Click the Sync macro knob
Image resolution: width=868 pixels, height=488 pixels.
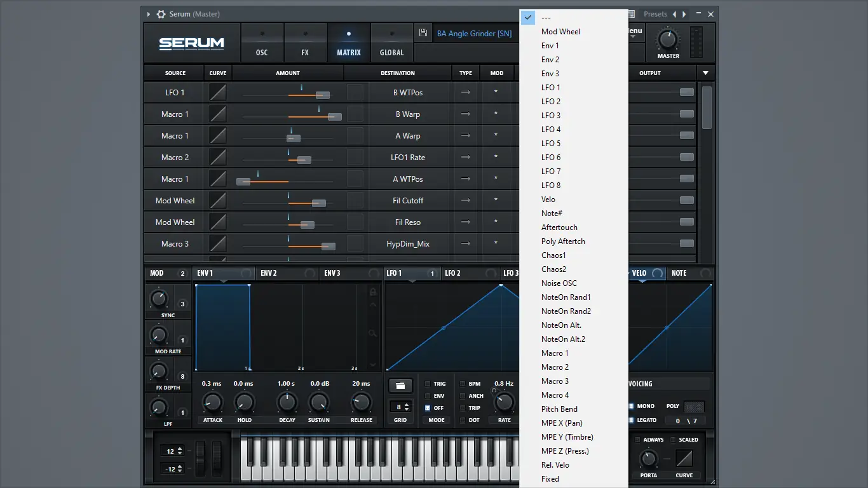click(x=158, y=297)
